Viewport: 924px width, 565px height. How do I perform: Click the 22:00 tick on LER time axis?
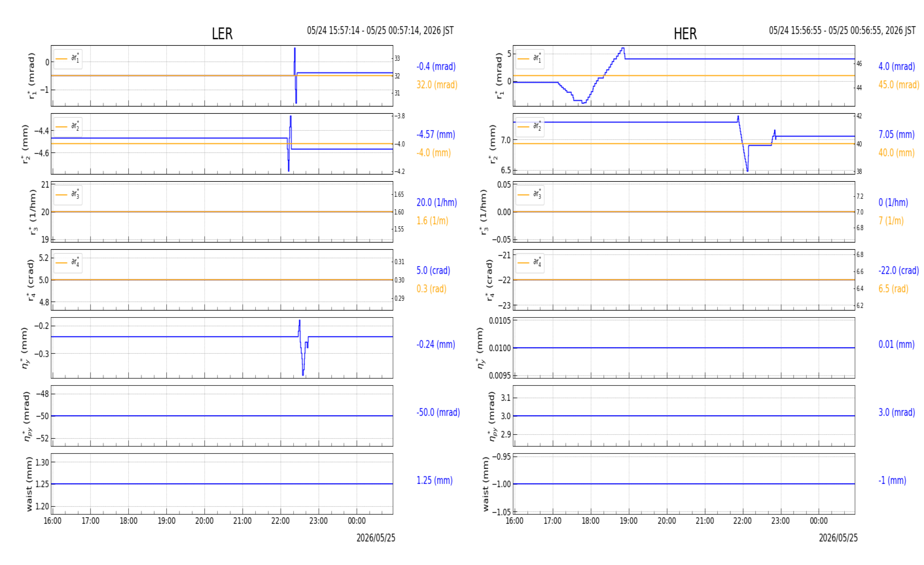[280, 521]
